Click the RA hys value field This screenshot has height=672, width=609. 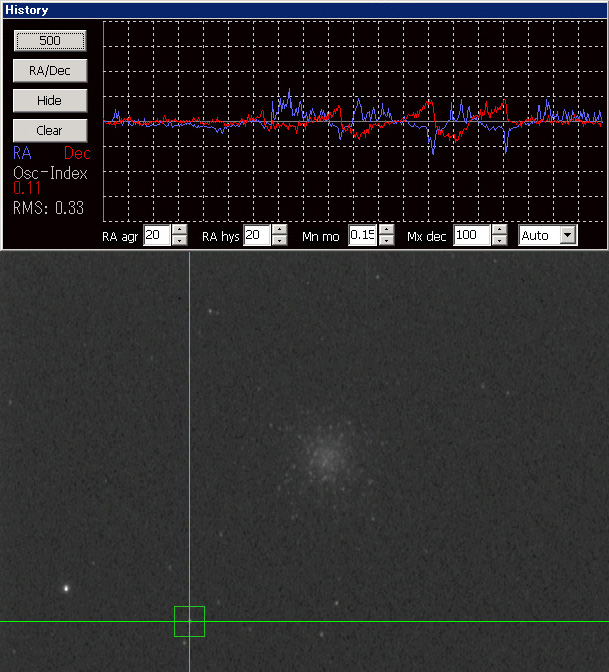coord(257,235)
